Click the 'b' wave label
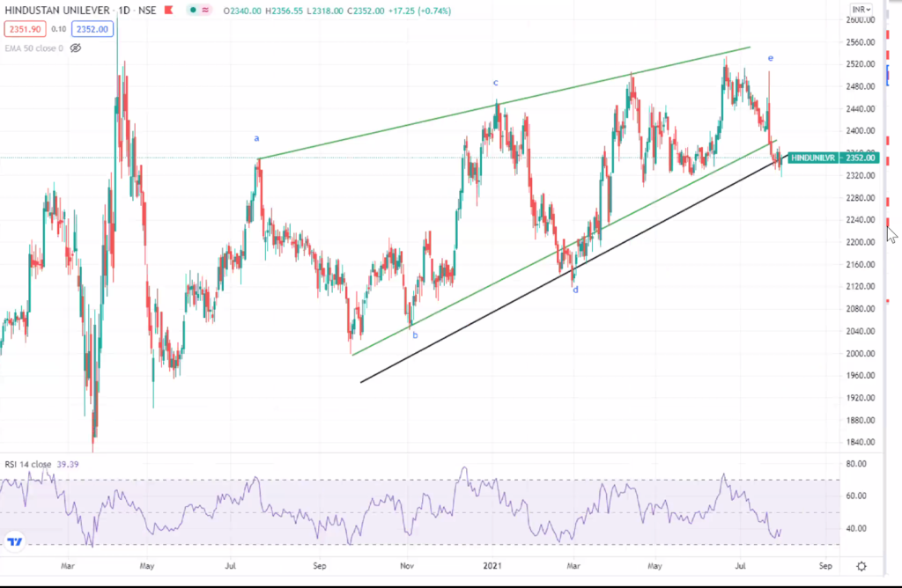Image resolution: width=902 pixels, height=588 pixels. [x=415, y=335]
